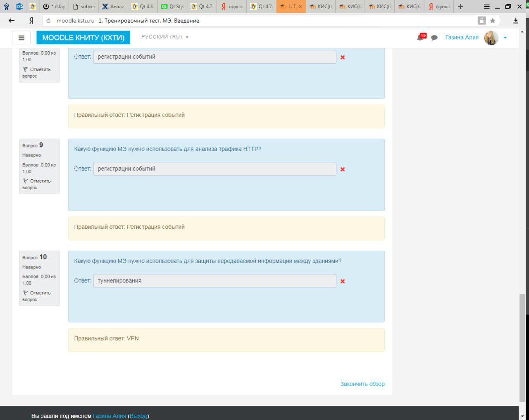529x420 pixels.
Task: Switch to the '* d.fay' tab
Action: point(54,7)
